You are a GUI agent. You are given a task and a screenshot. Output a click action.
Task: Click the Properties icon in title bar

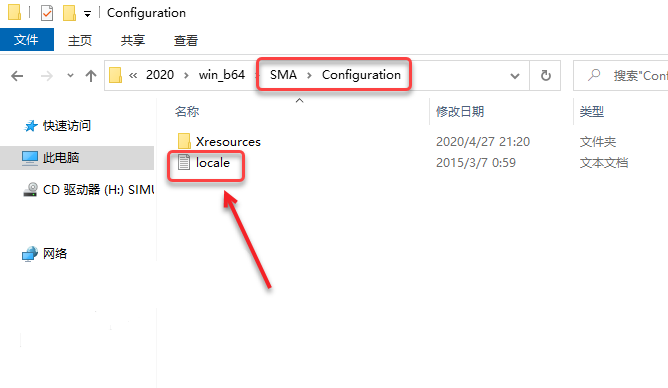[x=47, y=13]
